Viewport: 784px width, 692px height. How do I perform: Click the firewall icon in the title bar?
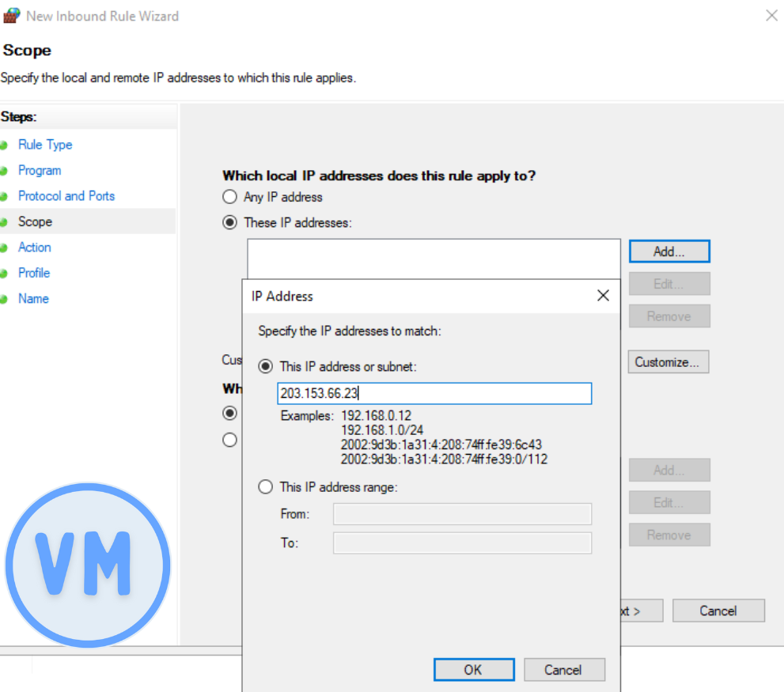tap(12, 16)
